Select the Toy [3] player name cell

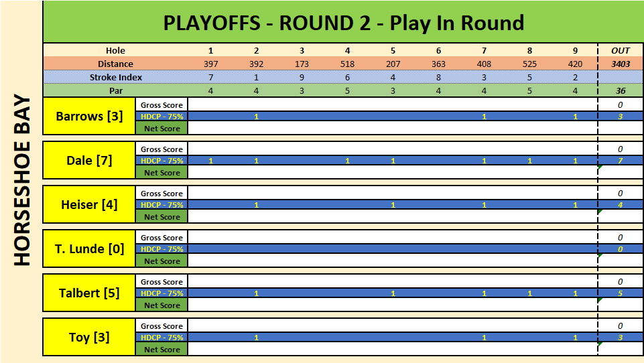click(x=89, y=337)
